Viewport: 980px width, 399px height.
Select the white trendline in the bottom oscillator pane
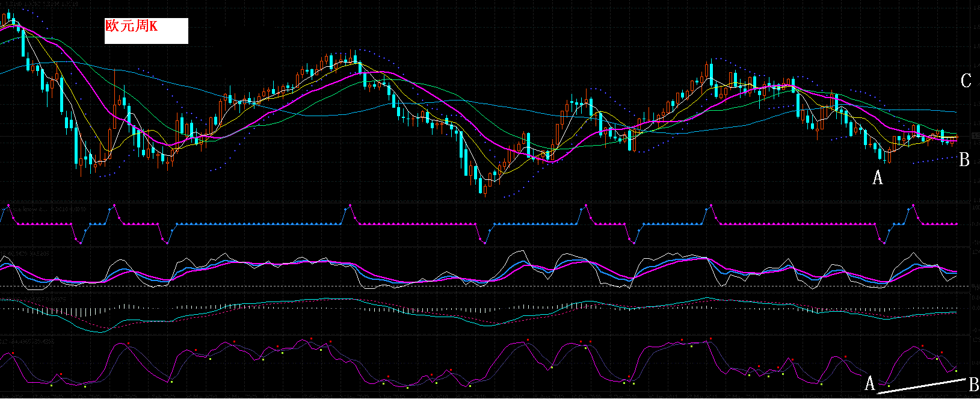(x=921, y=386)
